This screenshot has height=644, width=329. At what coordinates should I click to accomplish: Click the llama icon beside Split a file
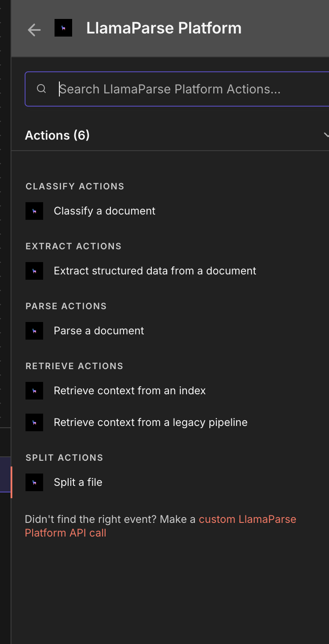click(34, 482)
